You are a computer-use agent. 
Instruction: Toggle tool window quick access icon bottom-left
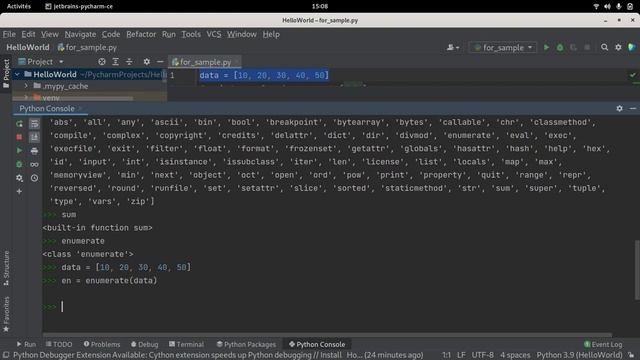click(x=6, y=355)
